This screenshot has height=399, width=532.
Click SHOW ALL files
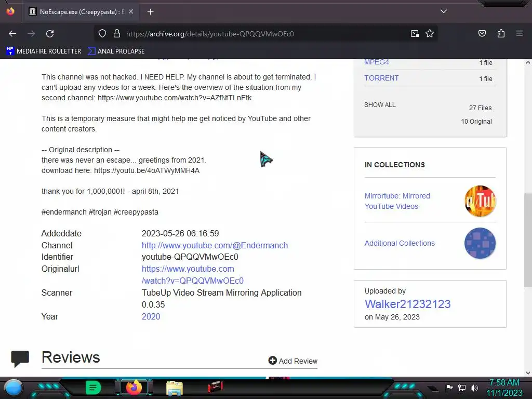click(x=380, y=105)
